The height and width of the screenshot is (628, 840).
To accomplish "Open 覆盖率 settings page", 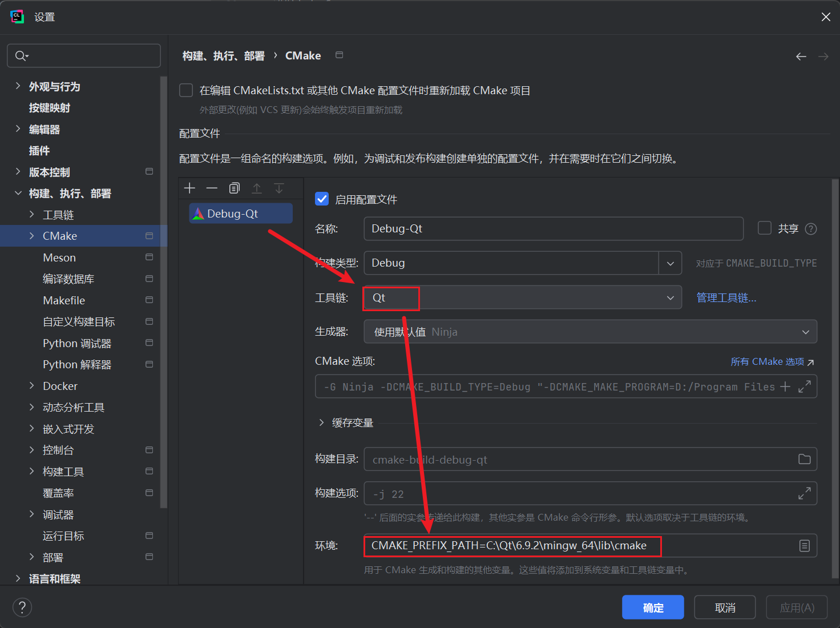I will [x=58, y=493].
